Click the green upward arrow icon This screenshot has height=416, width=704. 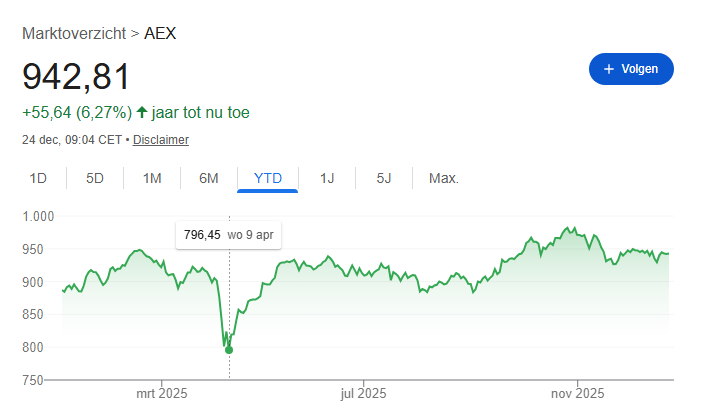141,113
